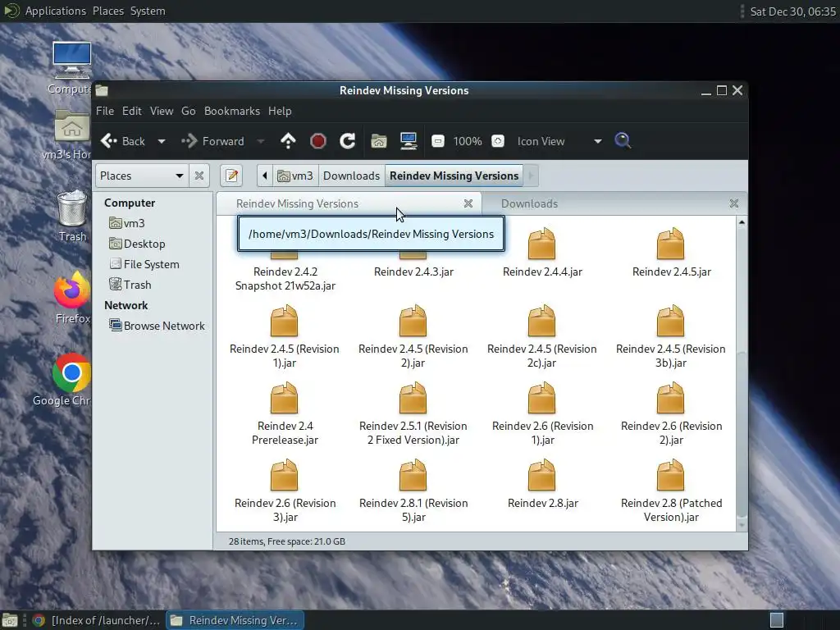840x630 pixels.
Task: Click Reindev 2.4.2 Snapshot 21w52a.jar name
Action: [x=285, y=279]
